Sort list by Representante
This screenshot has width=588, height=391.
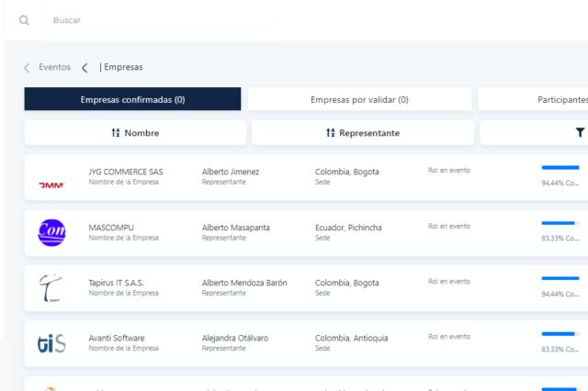(x=363, y=132)
